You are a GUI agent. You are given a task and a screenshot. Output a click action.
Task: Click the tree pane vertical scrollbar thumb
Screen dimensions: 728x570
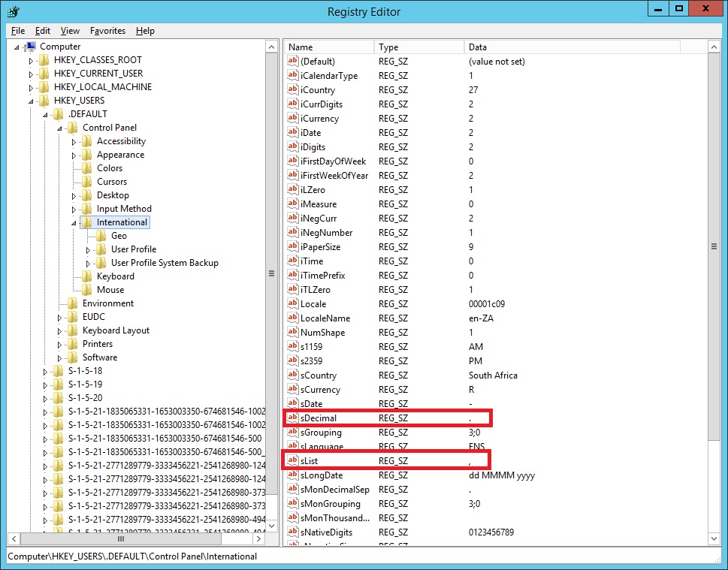pyautogui.click(x=272, y=273)
